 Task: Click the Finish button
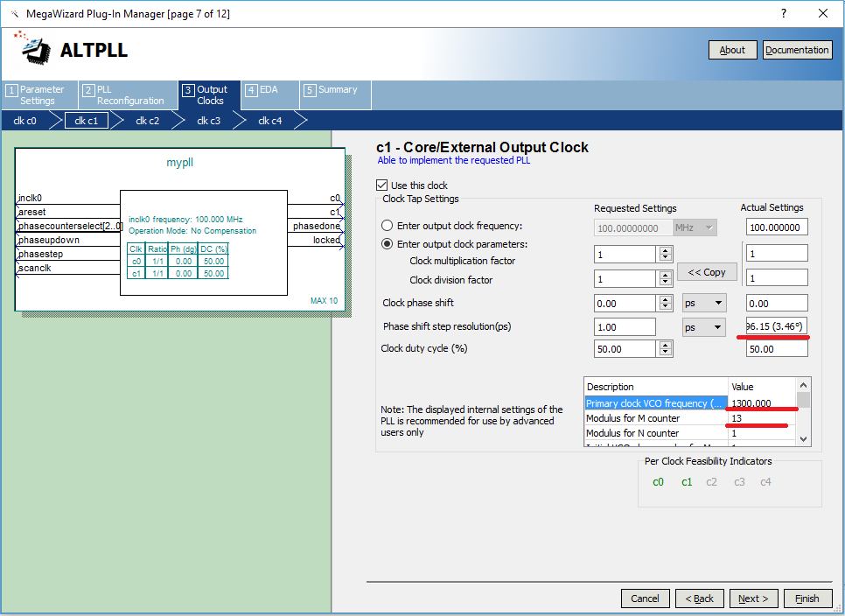pyautogui.click(x=807, y=598)
